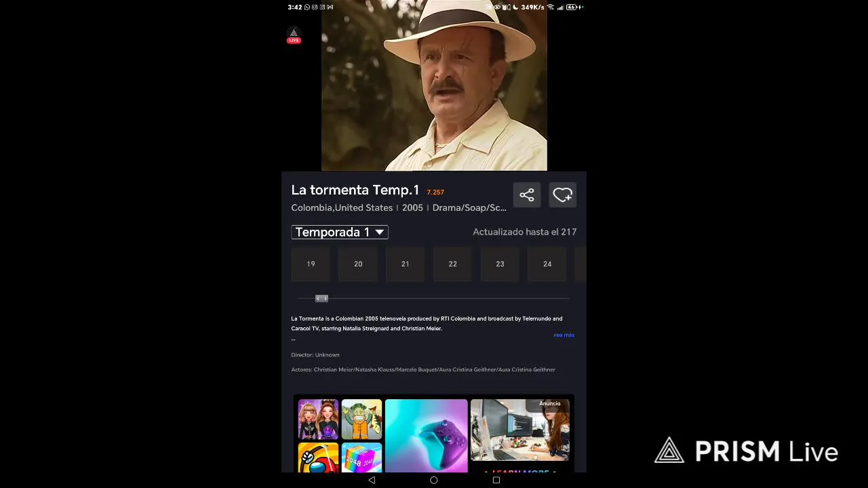Image resolution: width=868 pixels, height=488 pixels.
Task: Open dress-up girls game ad thumbnail
Action: coord(318,420)
